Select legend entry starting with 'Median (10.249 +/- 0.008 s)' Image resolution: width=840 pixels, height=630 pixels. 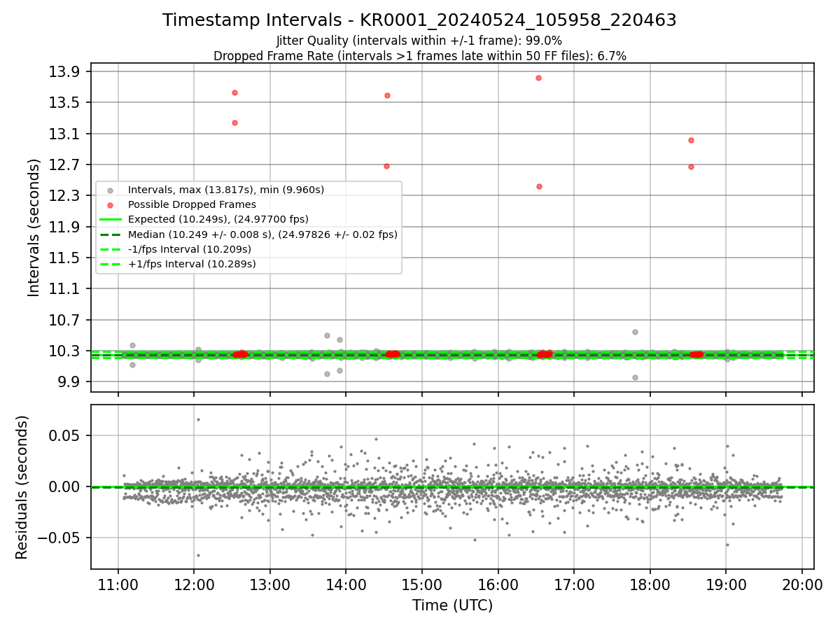262,234
